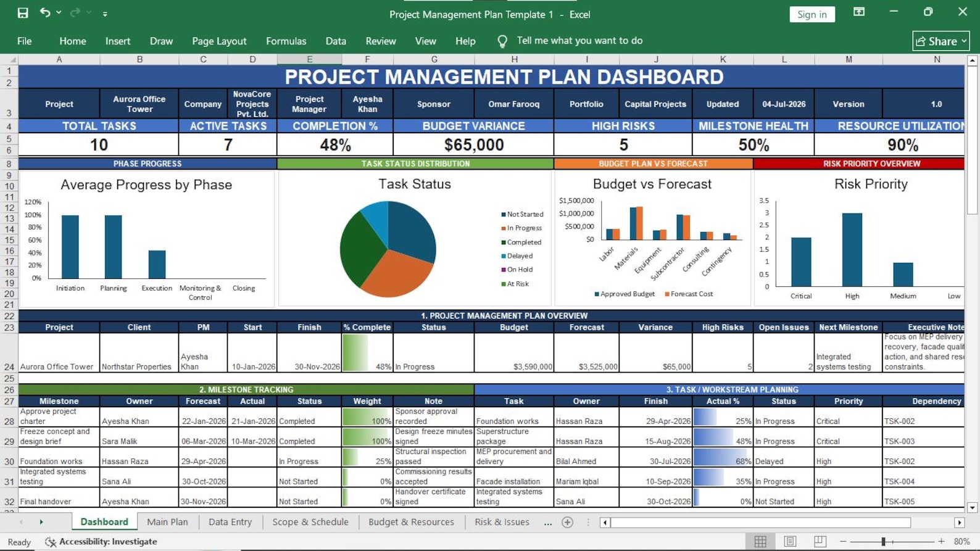The image size is (980, 551).
Task: Click the Redo arrow icon
Action: [x=75, y=12]
